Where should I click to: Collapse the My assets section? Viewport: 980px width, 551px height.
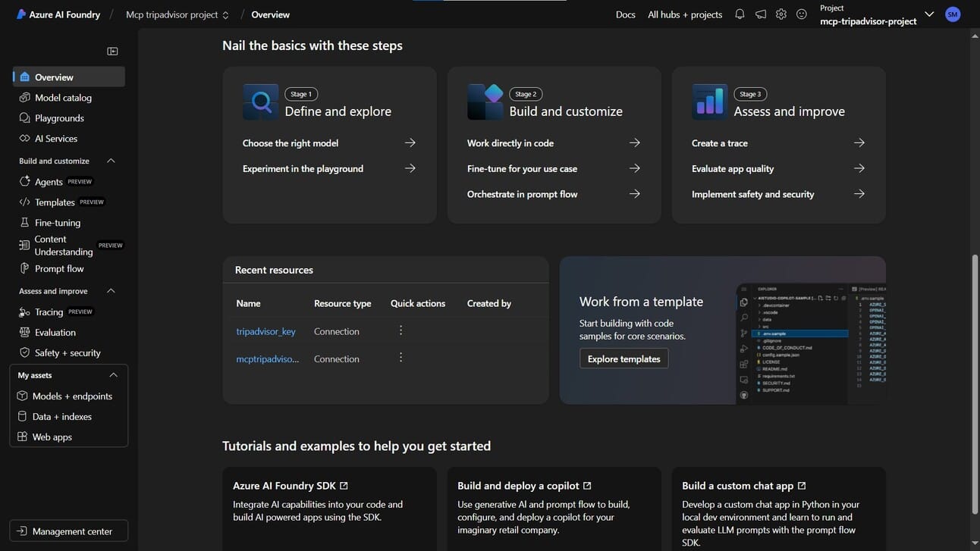click(x=113, y=375)
